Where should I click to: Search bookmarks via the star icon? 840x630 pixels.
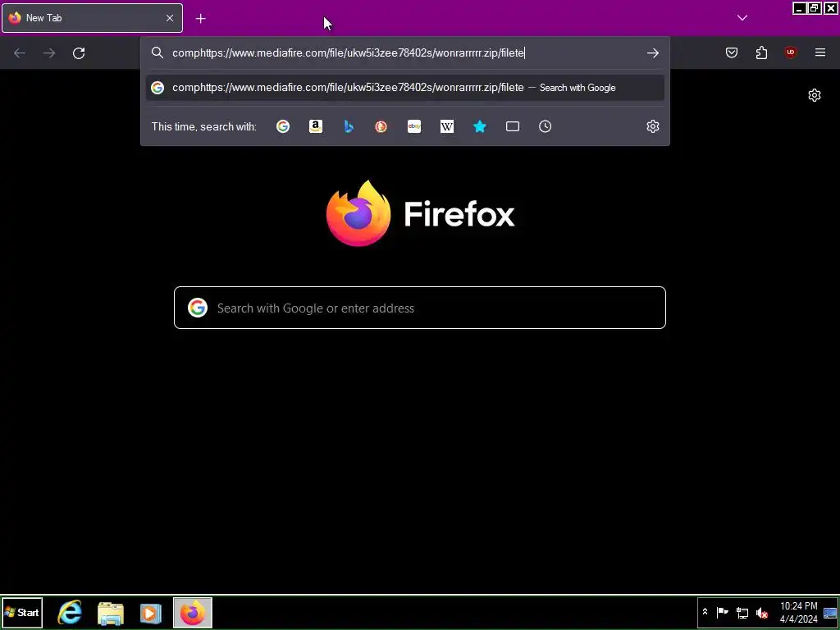[x=479, y=126]
